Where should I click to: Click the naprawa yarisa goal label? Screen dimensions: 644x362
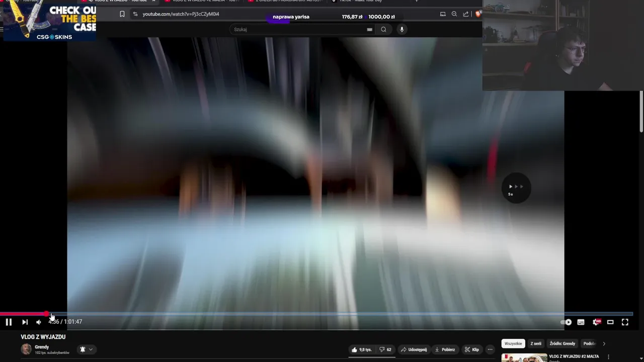pyautogui.click(x=291, y=17)
